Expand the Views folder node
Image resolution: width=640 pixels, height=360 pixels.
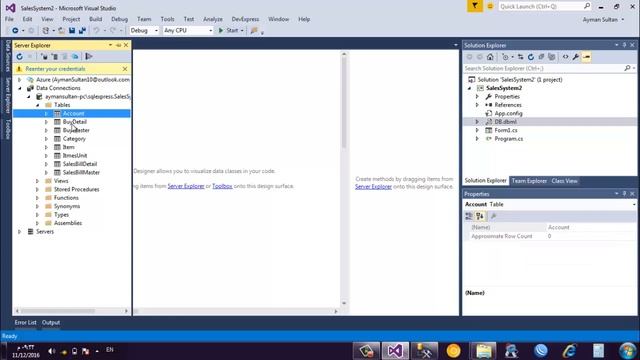tap(37, 181)
